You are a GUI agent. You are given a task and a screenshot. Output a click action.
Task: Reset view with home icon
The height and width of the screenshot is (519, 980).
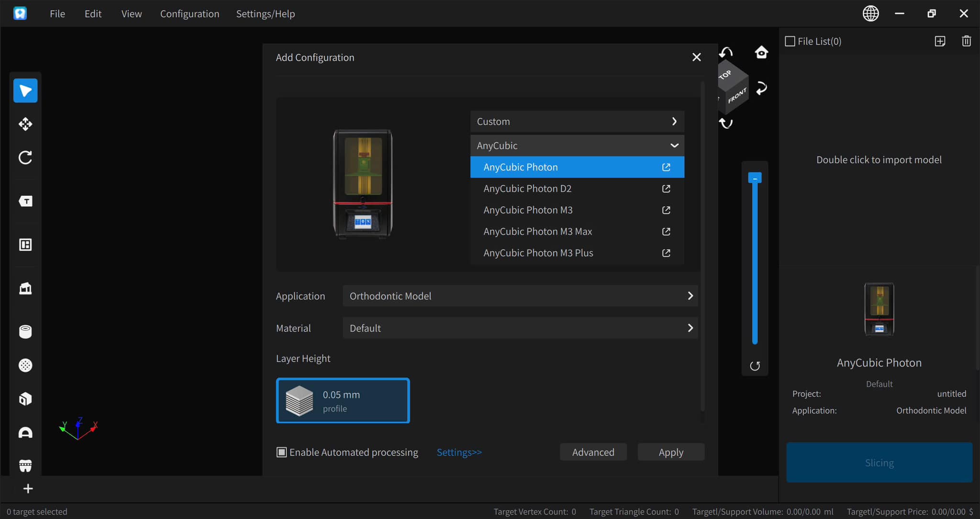[x=761, y=52]
